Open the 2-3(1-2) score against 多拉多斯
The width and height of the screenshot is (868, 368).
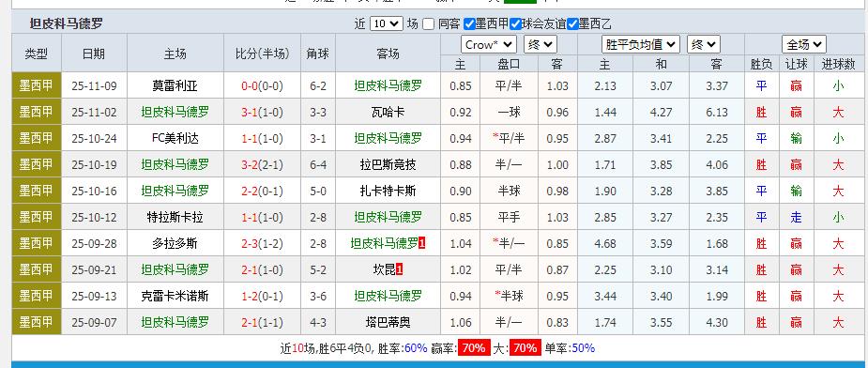(263, 243)
